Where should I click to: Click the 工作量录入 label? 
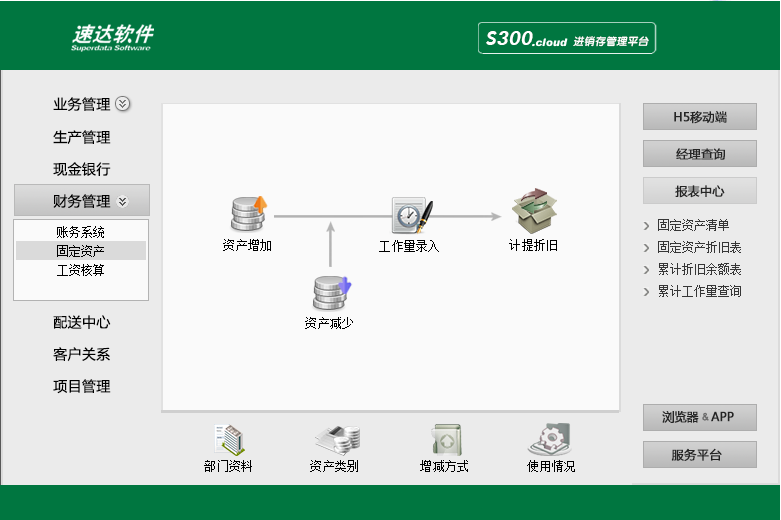409,246
